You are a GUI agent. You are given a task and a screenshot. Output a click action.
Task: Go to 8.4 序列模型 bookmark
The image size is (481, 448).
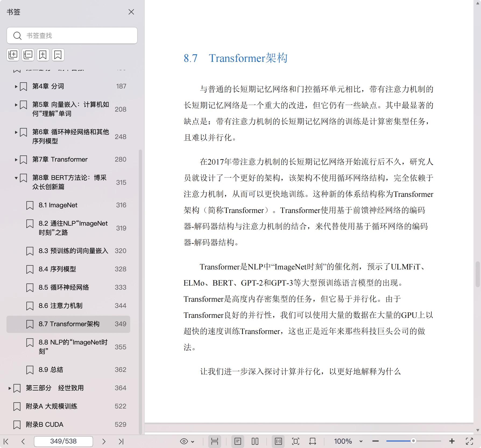(57, 269)
